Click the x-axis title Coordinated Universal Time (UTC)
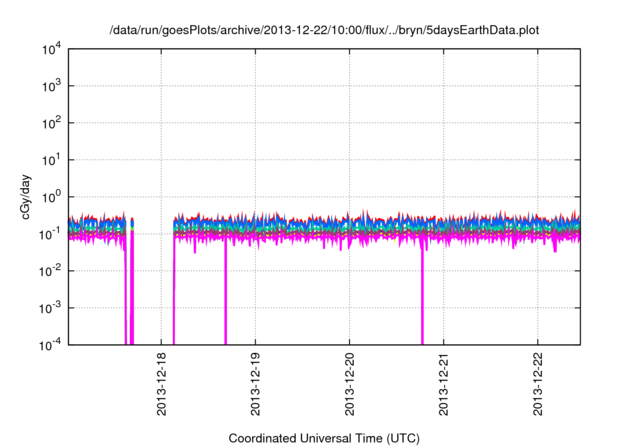 [x=324, y=439]
